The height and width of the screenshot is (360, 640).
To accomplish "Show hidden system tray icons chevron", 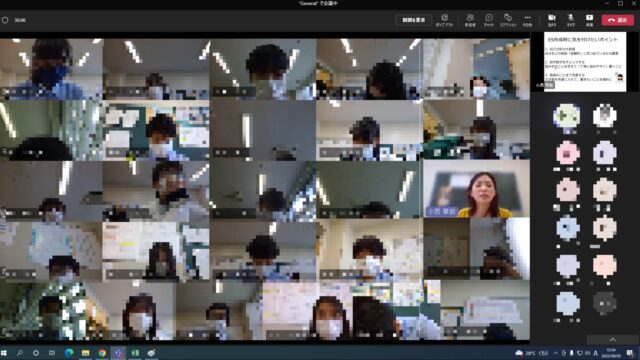I will tap(555, 353).
